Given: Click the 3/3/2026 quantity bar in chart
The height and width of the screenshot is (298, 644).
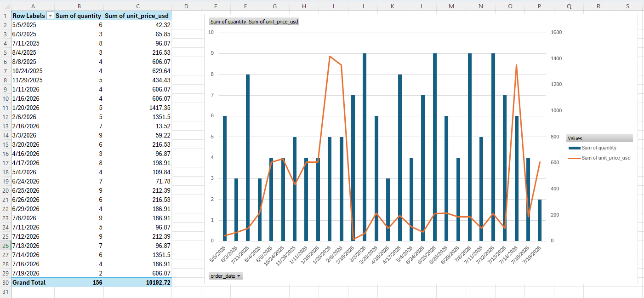Looking at the screenshot, I should [x=365, y=147].
